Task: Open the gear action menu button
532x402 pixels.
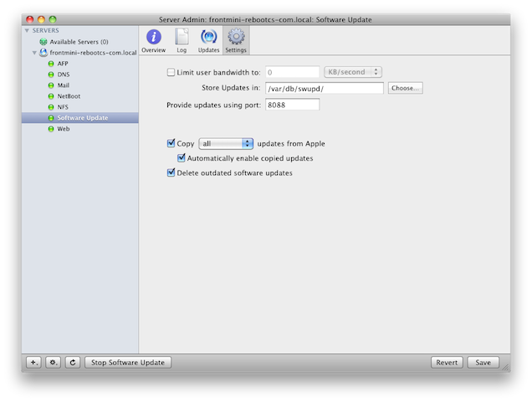Action: (53, 363)
